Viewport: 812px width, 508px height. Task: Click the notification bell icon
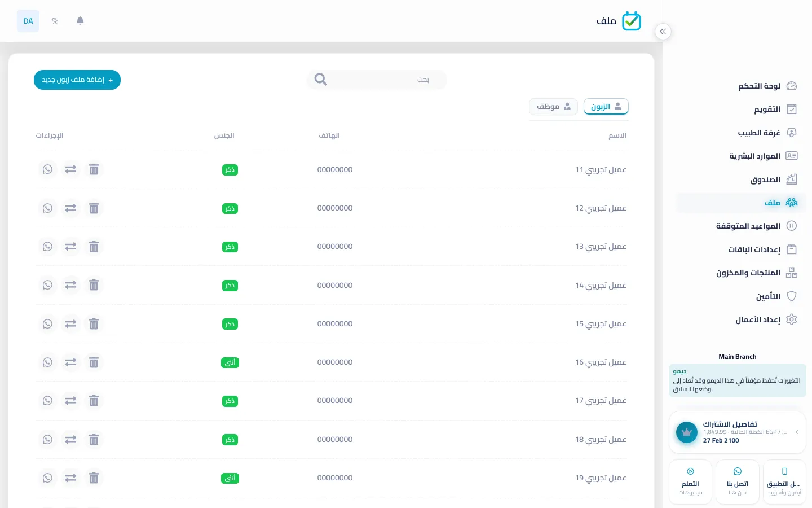tap(80, 21)
